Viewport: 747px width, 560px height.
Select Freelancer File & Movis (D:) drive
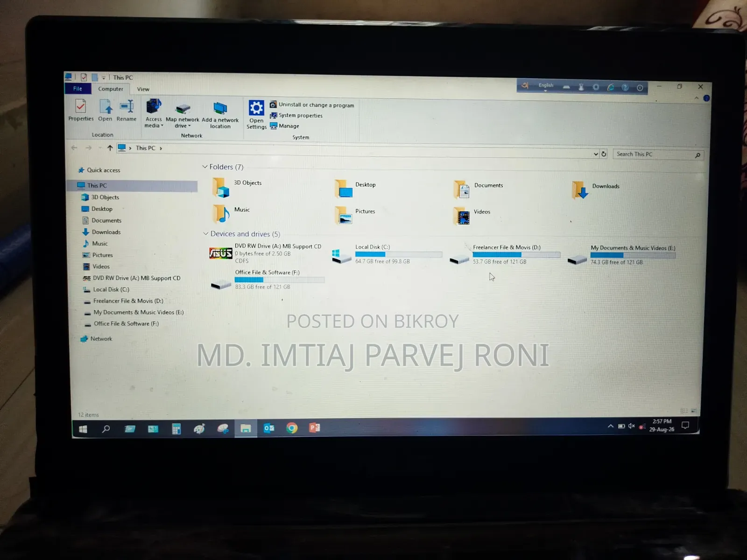click(x=505, y=255)
